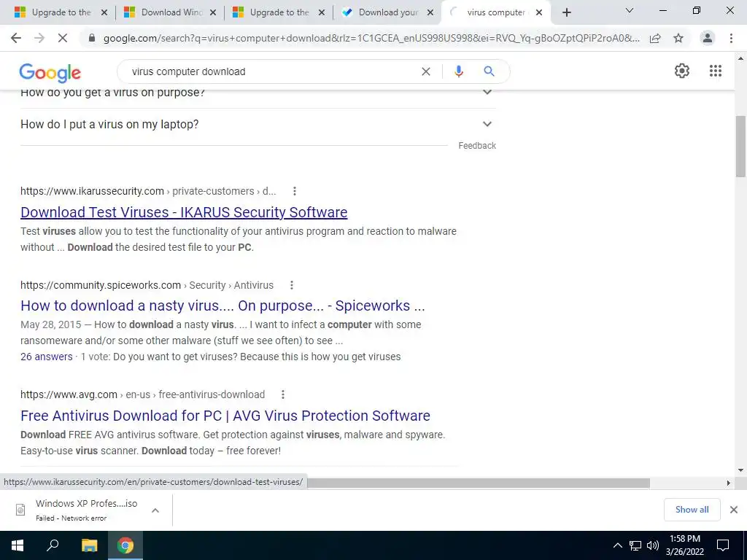Open the Google apps grid
This screenshot has height=560, width=747.
click(716, 71)
